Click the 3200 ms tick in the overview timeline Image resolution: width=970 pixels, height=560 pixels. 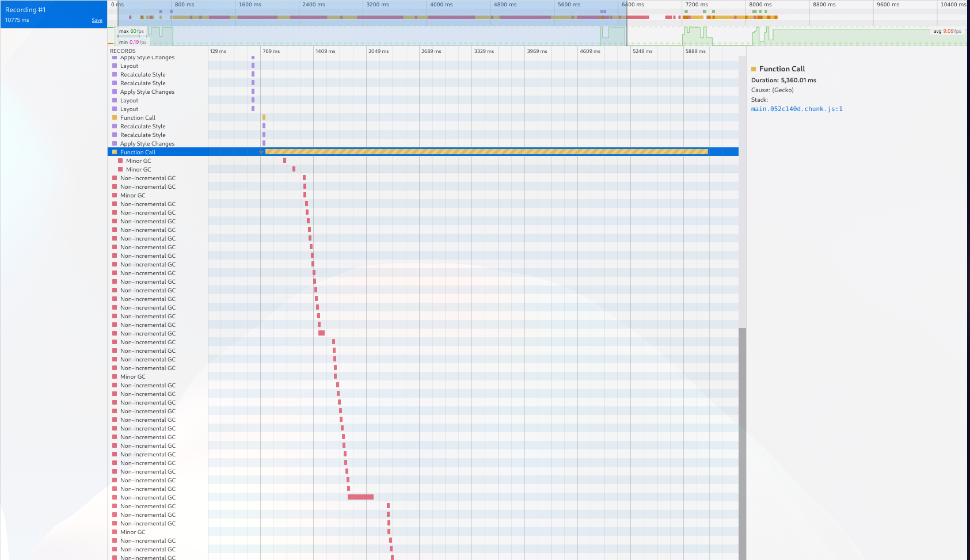(377, 5)
